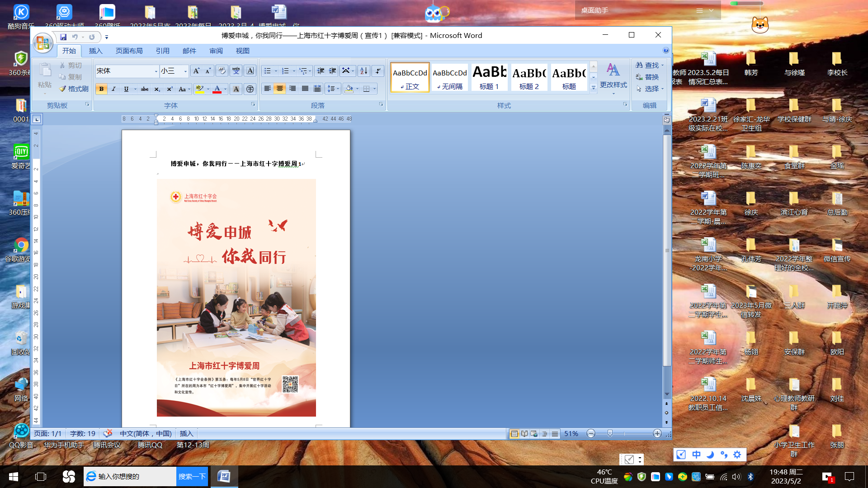The height and width of the screenshot is (488, 868).
Task: Open the Font dialog launcher
Action: tap(253, 104)
